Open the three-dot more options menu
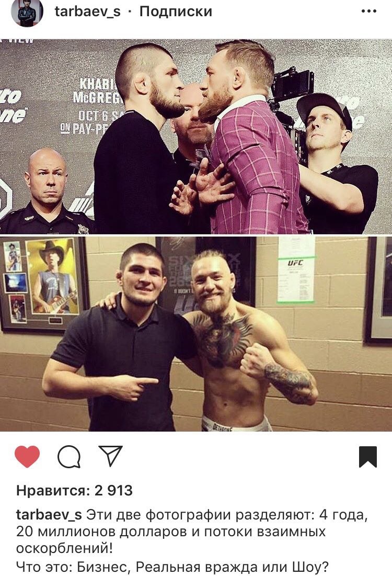Screen dimensions: 392x576 368,11
